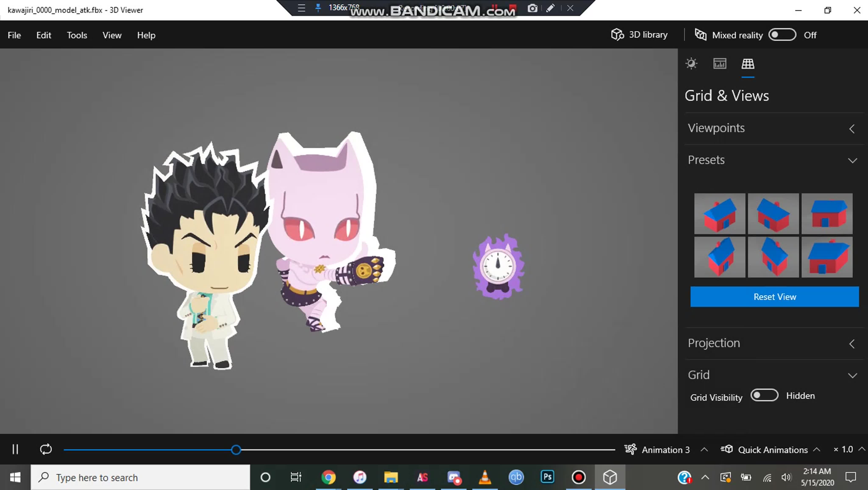
Task: Select the bottom-left preset view thumbnail
Action: pos(719,257)
